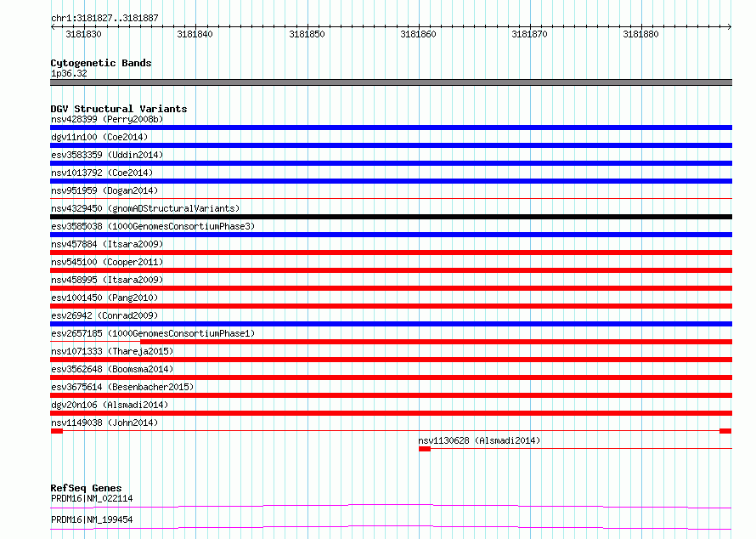Click the red bar under nsv457884
756x539 pixels.
point(391,252)
